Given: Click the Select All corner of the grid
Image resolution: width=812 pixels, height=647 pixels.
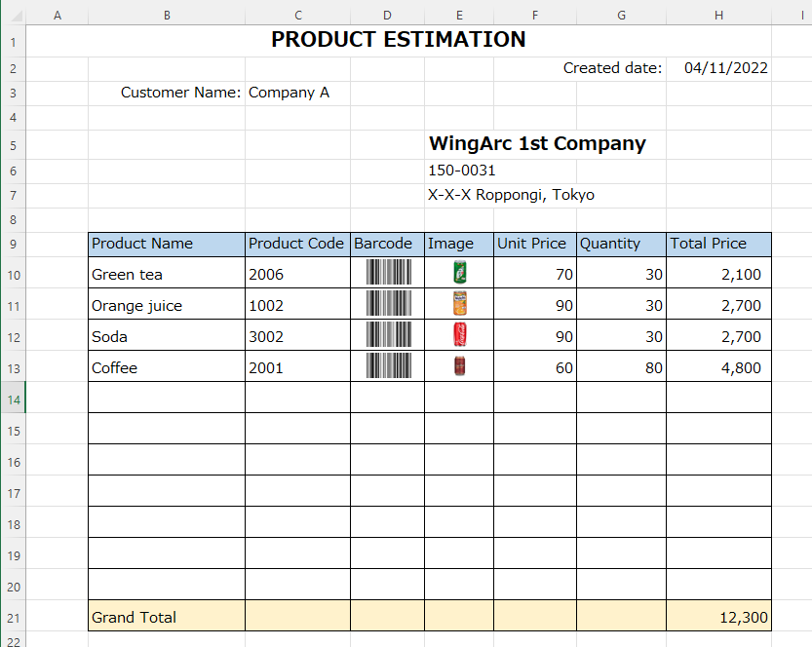Looking at the screenshot, I should (x=13, y=15).
